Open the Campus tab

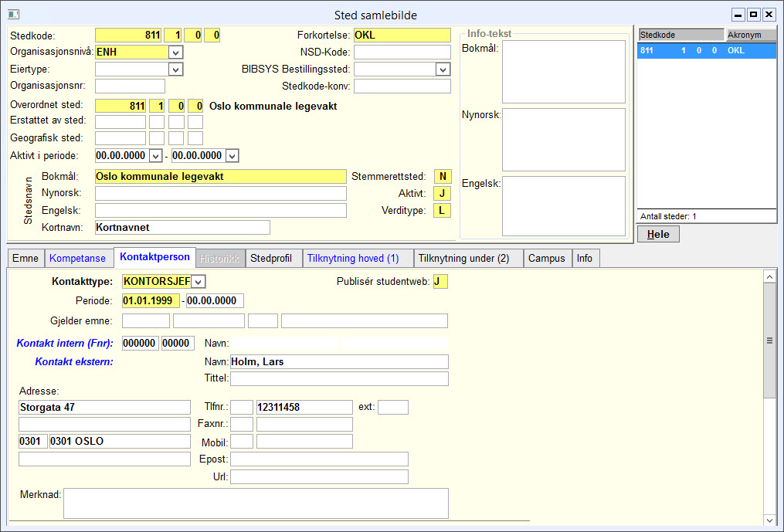point(547,259)
